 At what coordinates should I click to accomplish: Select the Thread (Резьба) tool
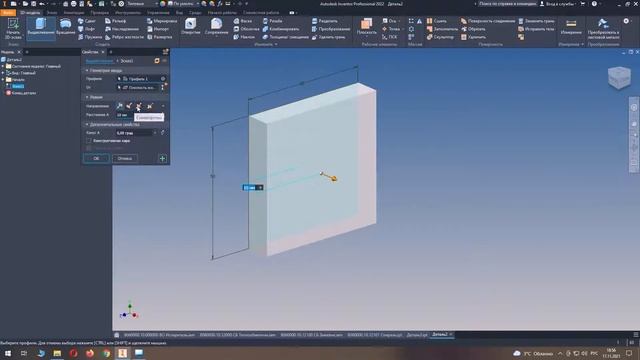click(x=273, y=21)
